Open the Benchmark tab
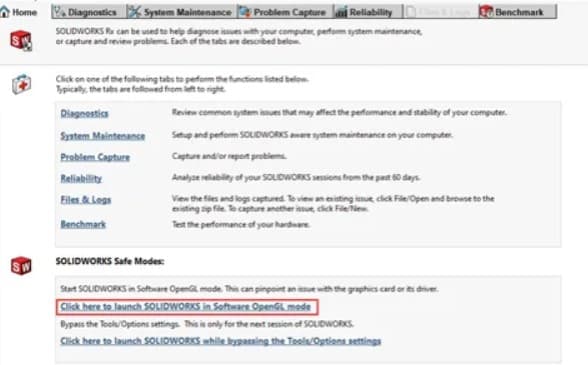The height and width of the screenshot is (365, 588). 517,12
